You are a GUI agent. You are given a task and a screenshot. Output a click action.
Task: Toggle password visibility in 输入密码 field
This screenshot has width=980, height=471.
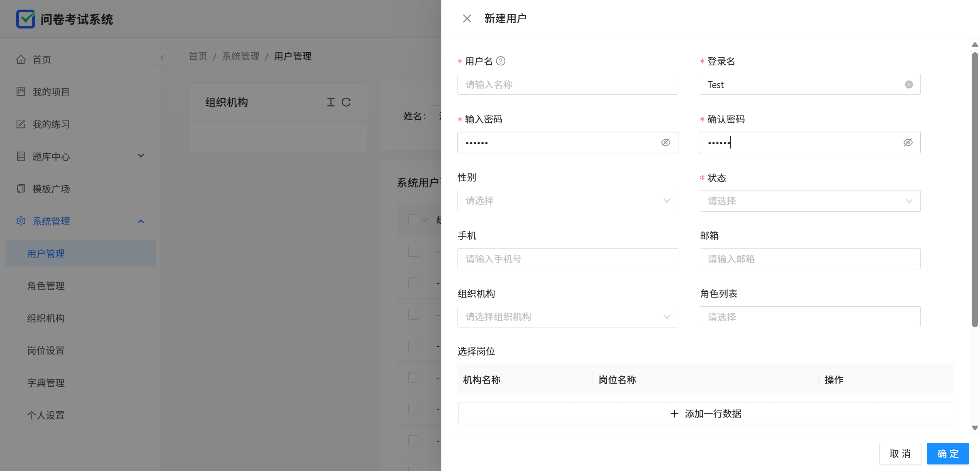coord(665,143)
